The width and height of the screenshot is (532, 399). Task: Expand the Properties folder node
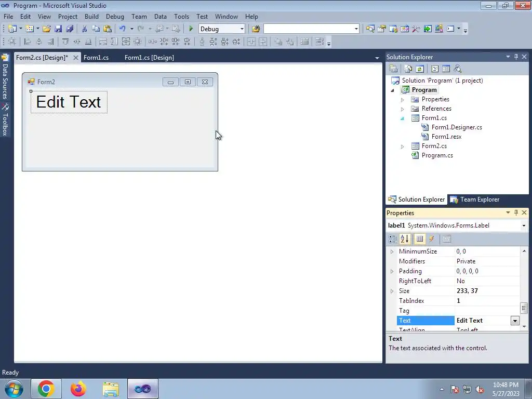coord(403,100)
